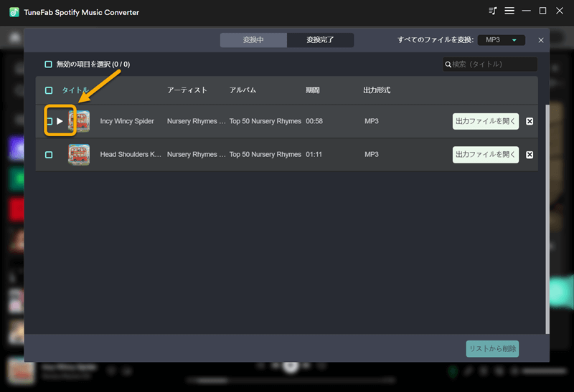Remove Head Shoulders row with X icon

click(x=530, y=155)
